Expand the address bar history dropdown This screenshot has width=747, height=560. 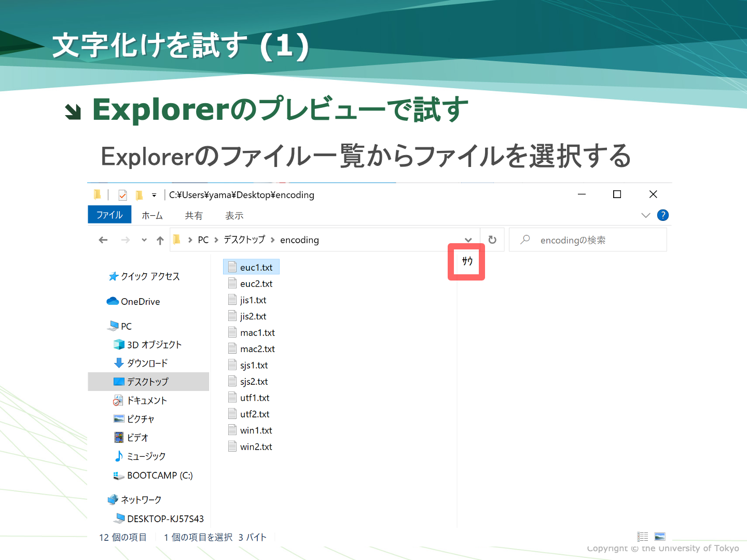[x=468, y=240]
